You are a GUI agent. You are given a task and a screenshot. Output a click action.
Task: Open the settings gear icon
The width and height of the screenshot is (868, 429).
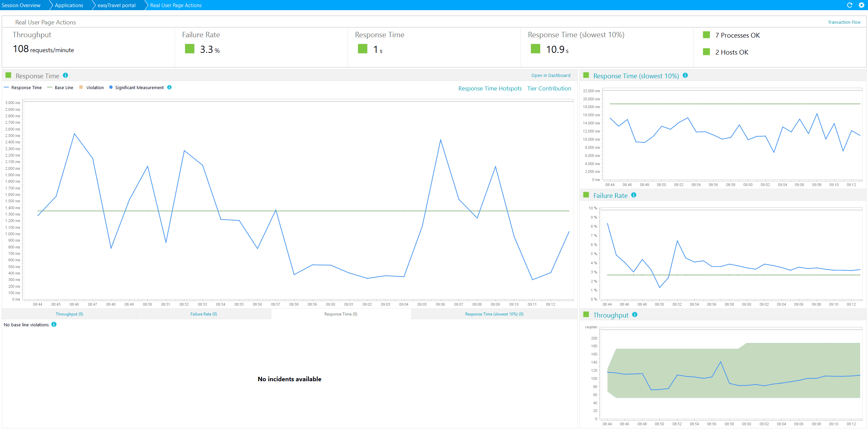coord(861,5)
